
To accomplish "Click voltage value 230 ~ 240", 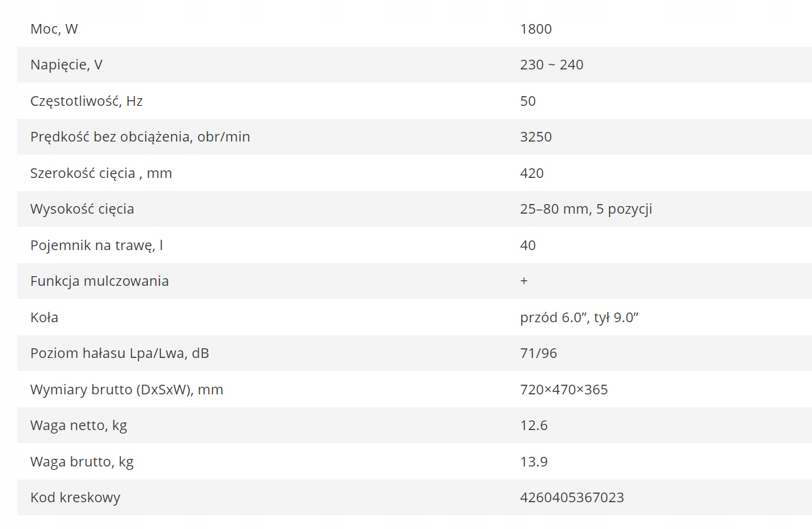I will click(x=552, y=65).
